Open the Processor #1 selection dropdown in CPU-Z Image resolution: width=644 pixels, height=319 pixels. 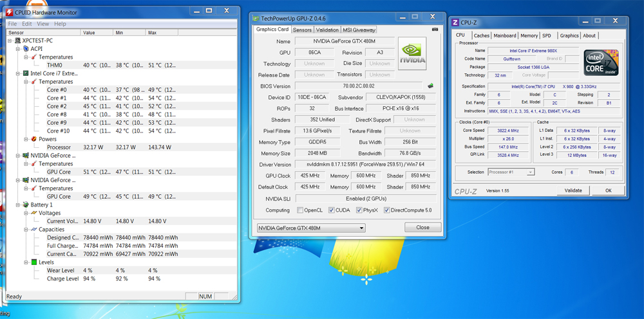coord(511,172)
